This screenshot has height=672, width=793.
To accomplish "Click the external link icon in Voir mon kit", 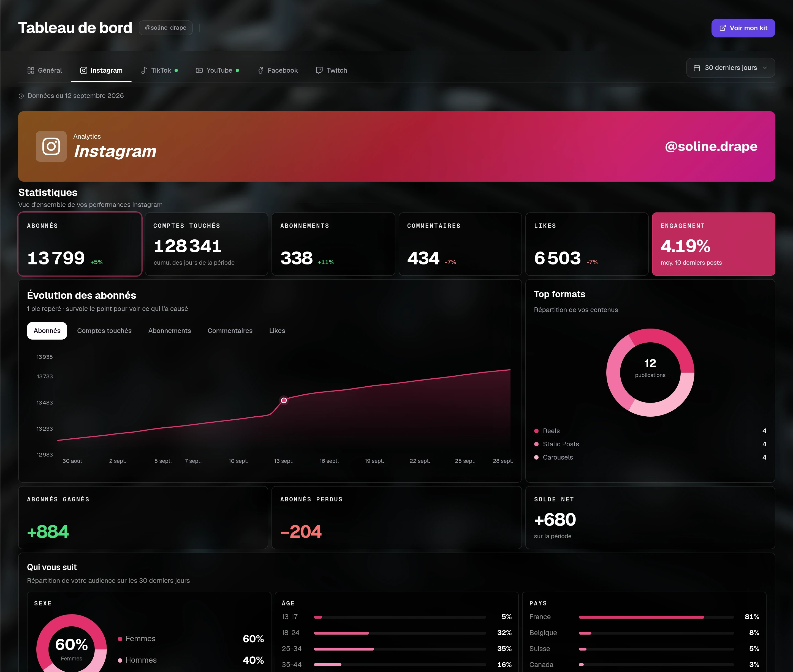I will click(723, 28).
